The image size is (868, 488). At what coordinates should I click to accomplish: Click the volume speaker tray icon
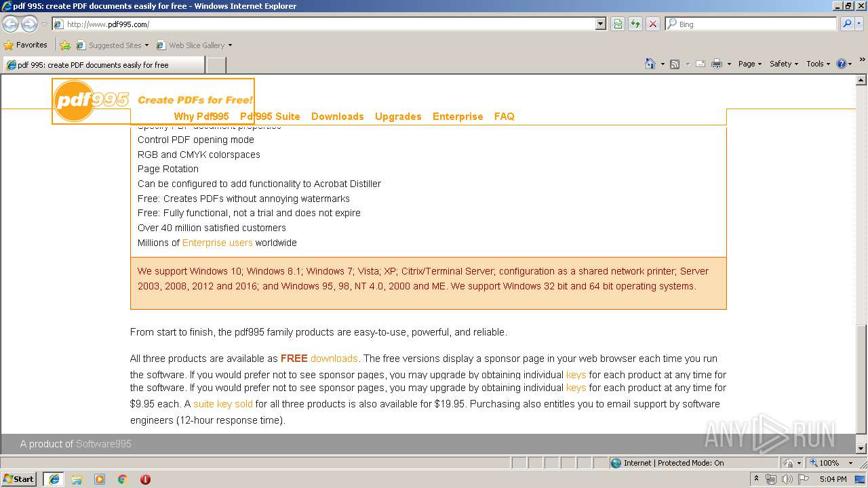tap(787, 479)
